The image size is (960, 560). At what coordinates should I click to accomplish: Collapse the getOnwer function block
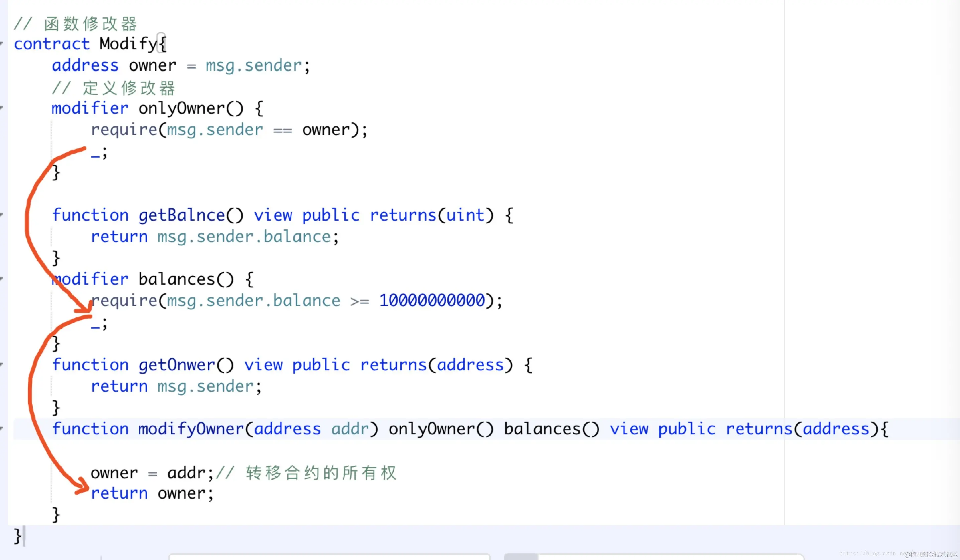click(x=2, y=365)
